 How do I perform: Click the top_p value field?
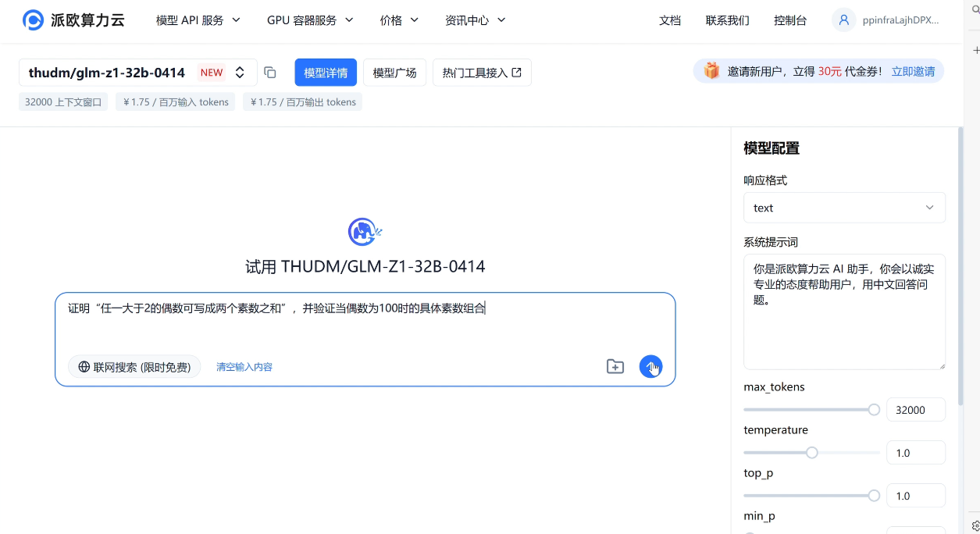[916, 496]
